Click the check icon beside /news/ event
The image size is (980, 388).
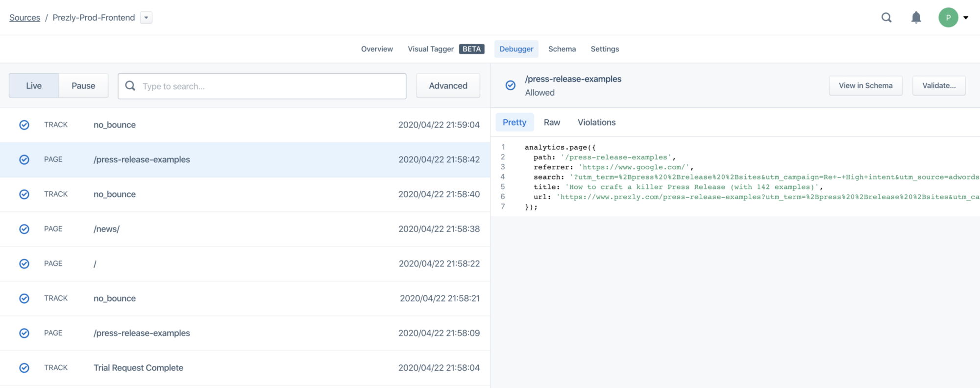tap(24, 229)
